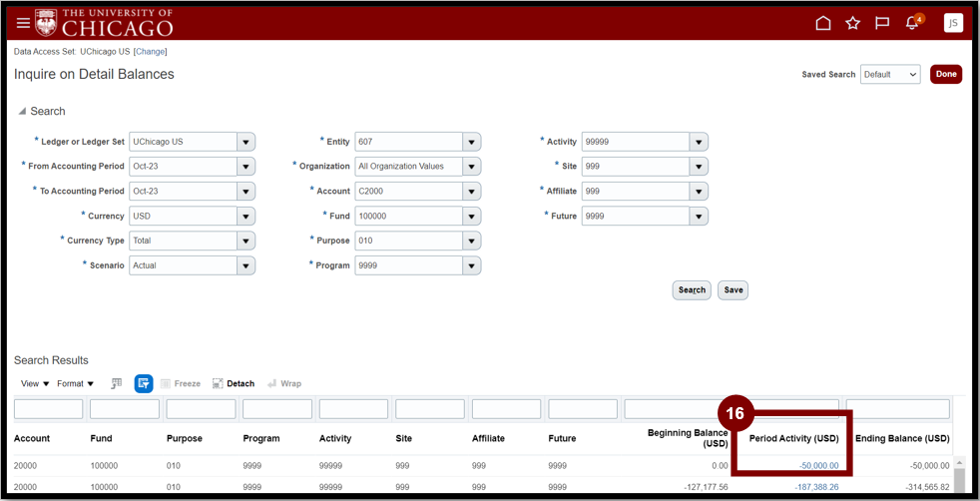Click filter box above Fund column

pos(125,409)
